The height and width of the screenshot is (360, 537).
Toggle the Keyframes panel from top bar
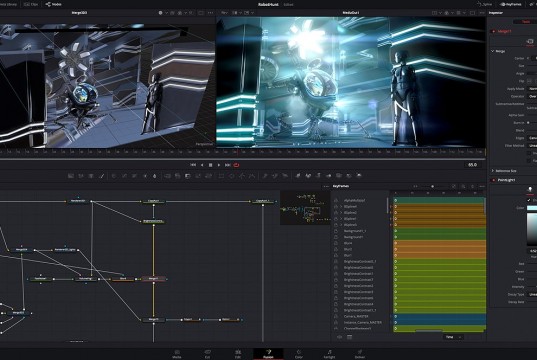511,4
